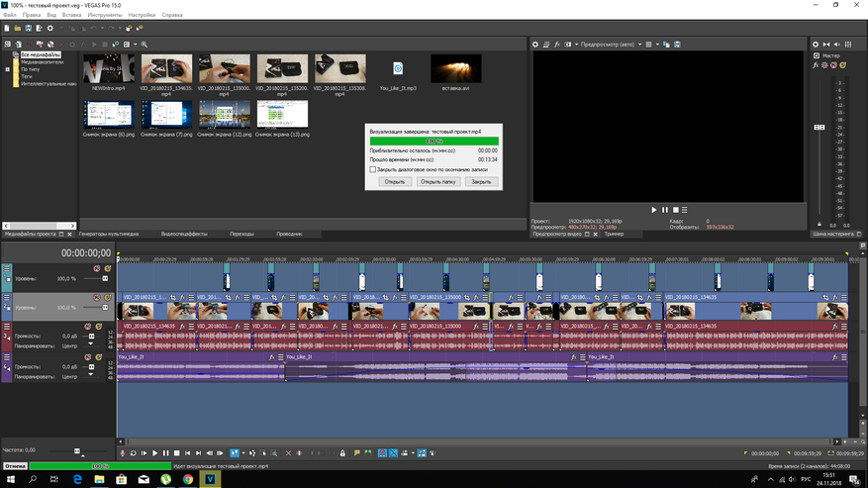This screenshot has height=488, width=868.
Task: Click the timeline record microphone button
Action: [123, 452]
